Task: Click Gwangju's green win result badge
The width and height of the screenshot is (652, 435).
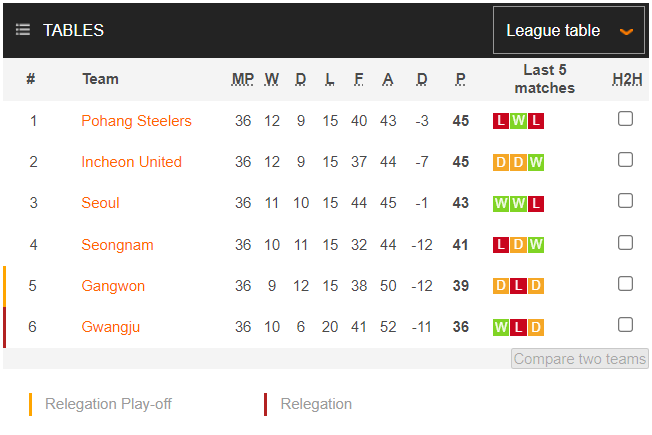Action: coord(501,327)
